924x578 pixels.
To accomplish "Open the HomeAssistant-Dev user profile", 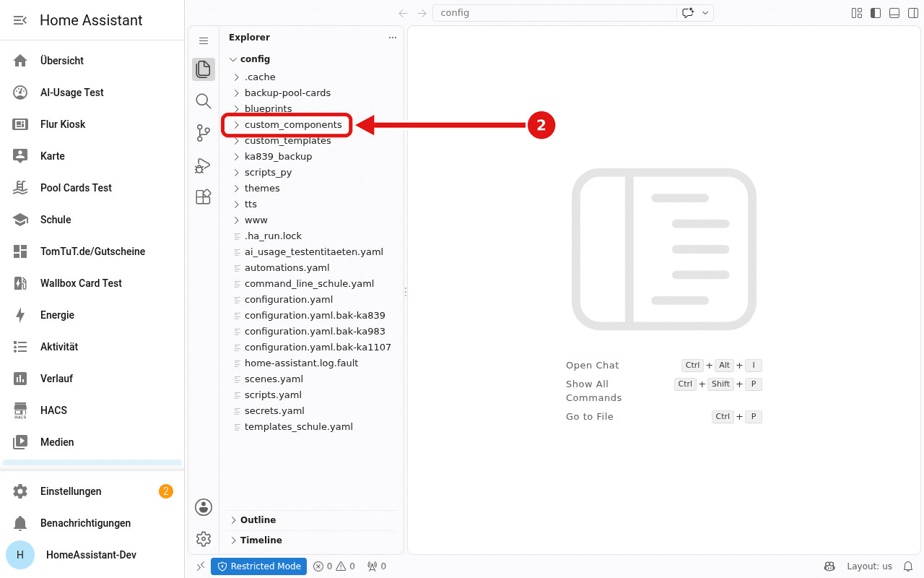I will (92, 555).
